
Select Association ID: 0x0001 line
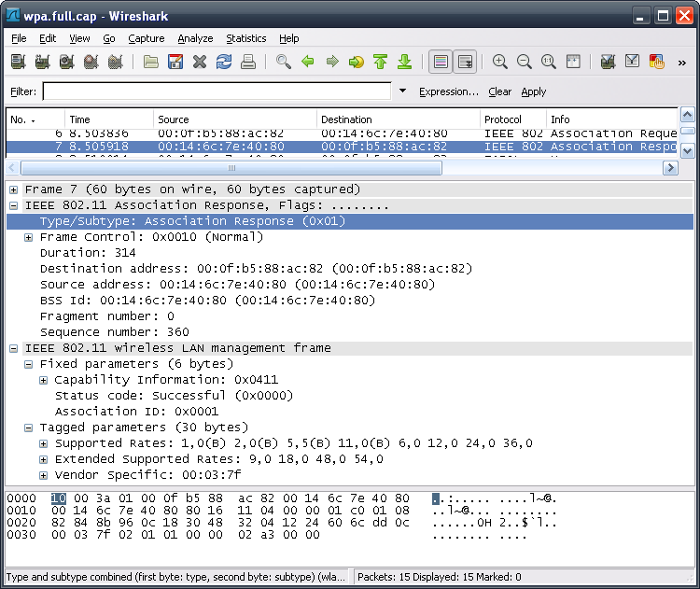pyautogui.click(x=136, y=412)
